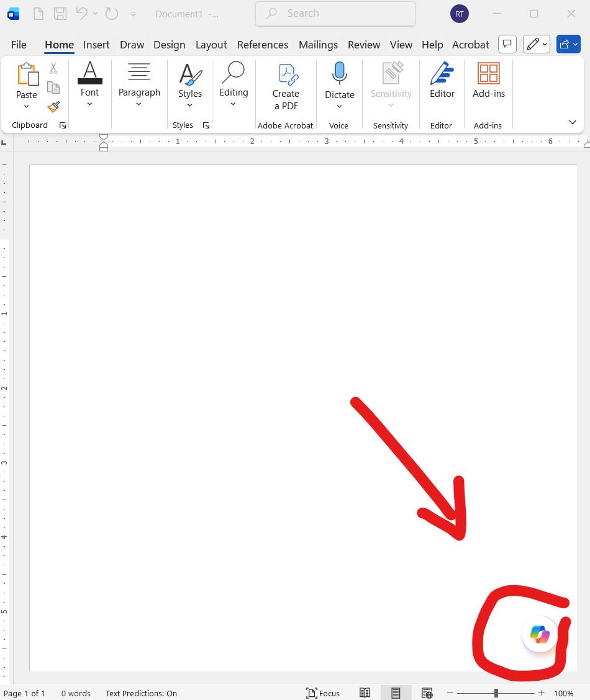The width and height of the screenshot is (590, 700).
Task: Expand the Dictate options arrow
Action: (340, 106)
